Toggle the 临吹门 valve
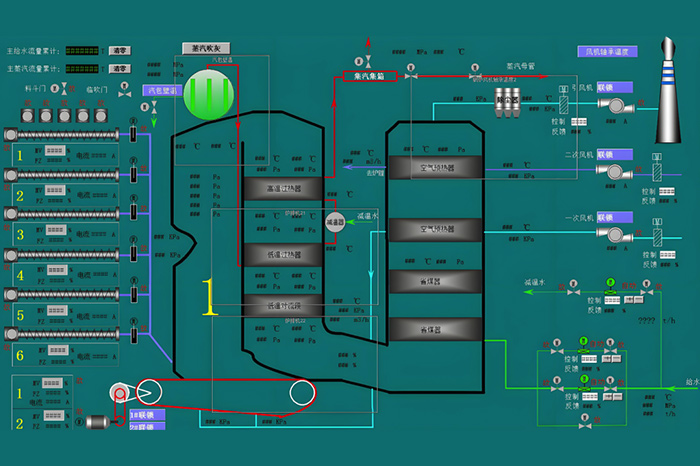The width and height of the screenshot is (700, 466). pos(124,89)
